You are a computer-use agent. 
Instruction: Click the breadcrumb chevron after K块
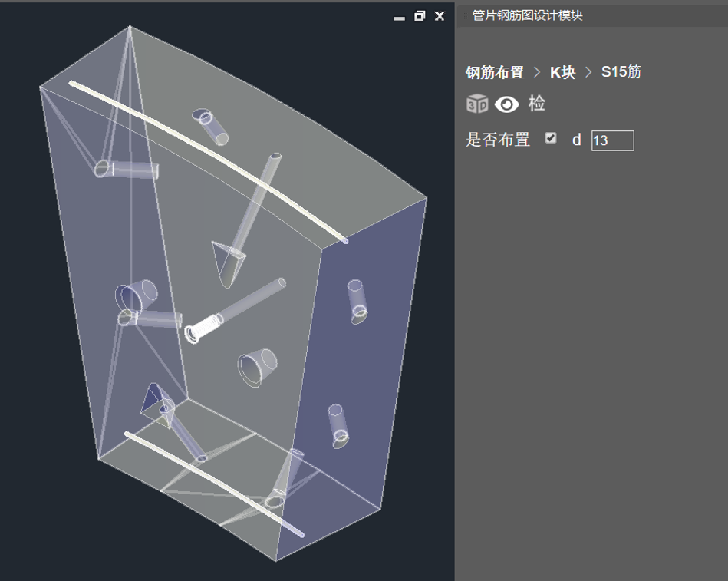click(x=588, y=72)
